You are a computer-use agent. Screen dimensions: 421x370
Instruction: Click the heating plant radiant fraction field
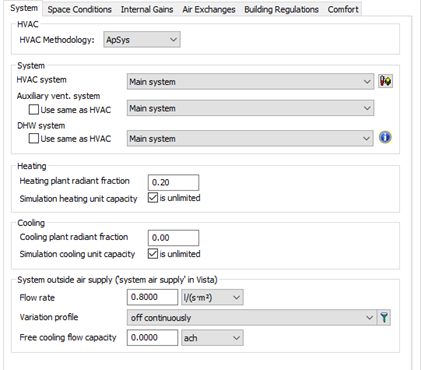point(173,182)
